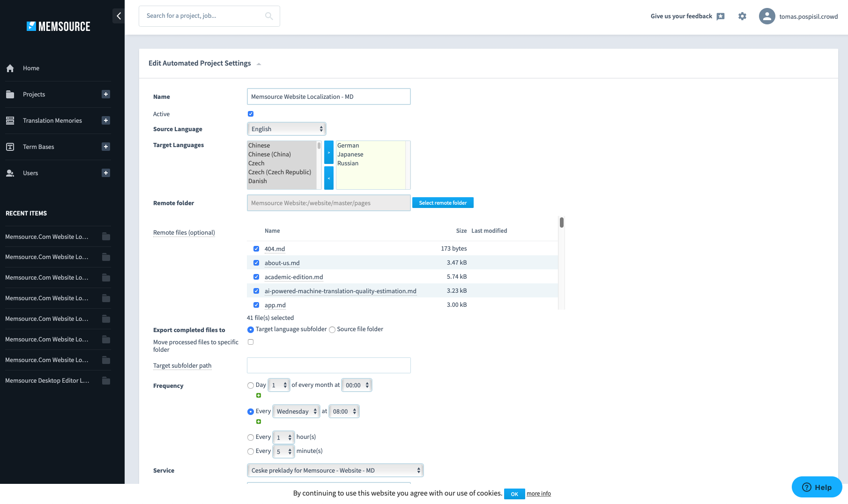The width and height of the screenshot is (848, 504).
Task: Click Give us your feedback link
Action: (x=681, y=16)
